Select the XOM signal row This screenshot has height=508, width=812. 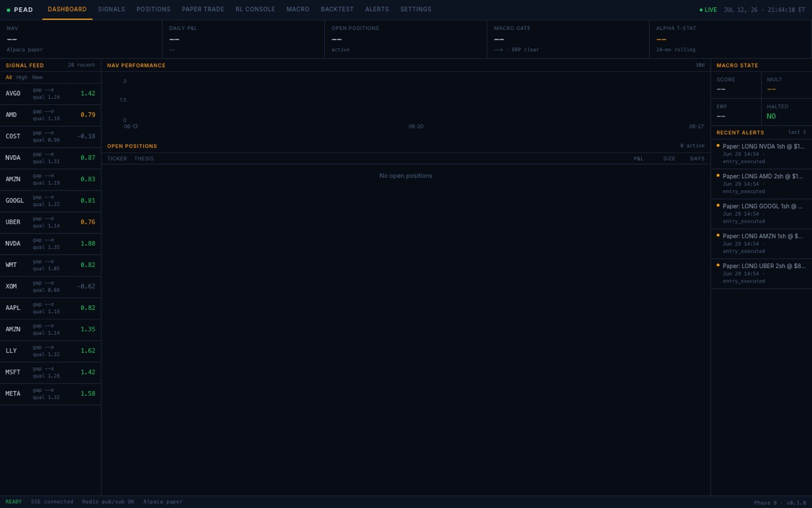coord(50,286)
